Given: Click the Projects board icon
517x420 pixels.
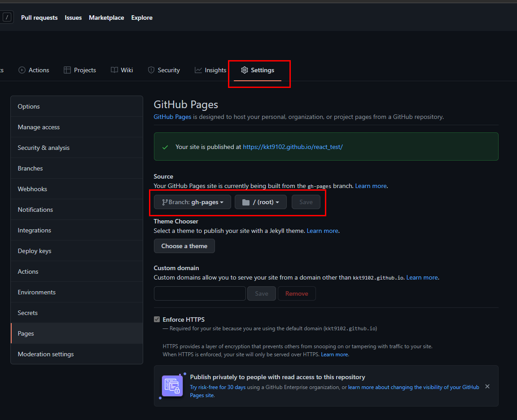Looking at the screenshot, I should point(67,70).
